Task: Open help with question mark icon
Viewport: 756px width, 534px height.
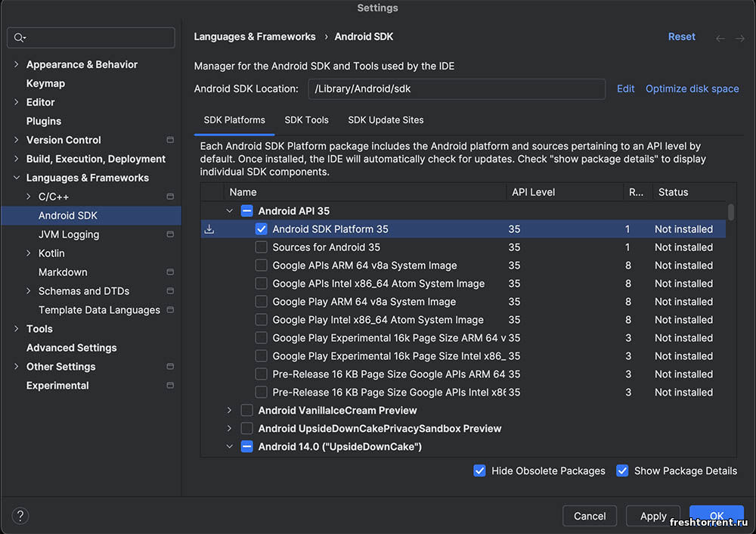Action: [20, 516]
